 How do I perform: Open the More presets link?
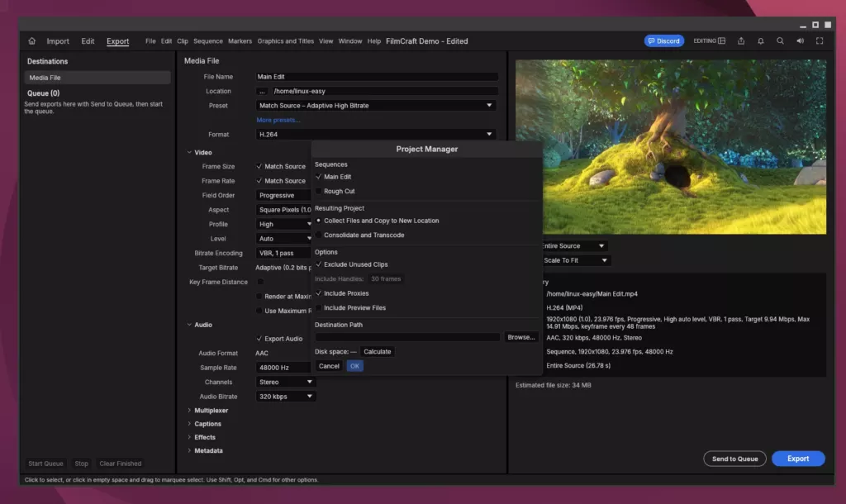tap(278, 120)
